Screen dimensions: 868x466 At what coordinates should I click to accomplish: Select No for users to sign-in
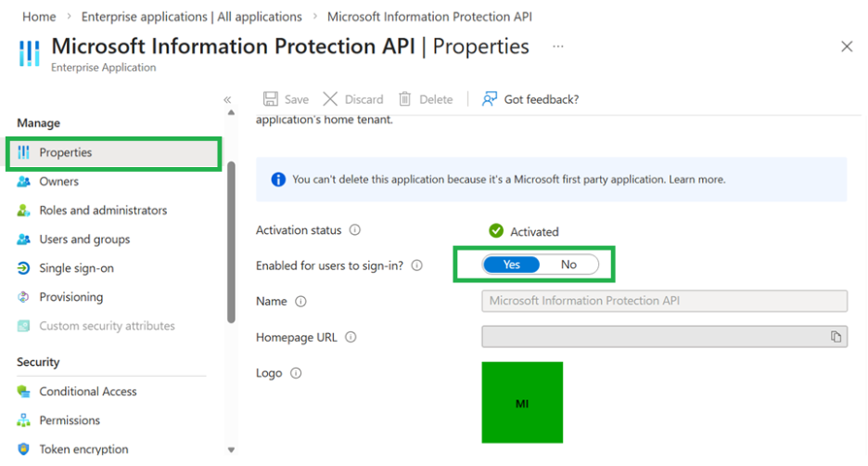[568, 265]
